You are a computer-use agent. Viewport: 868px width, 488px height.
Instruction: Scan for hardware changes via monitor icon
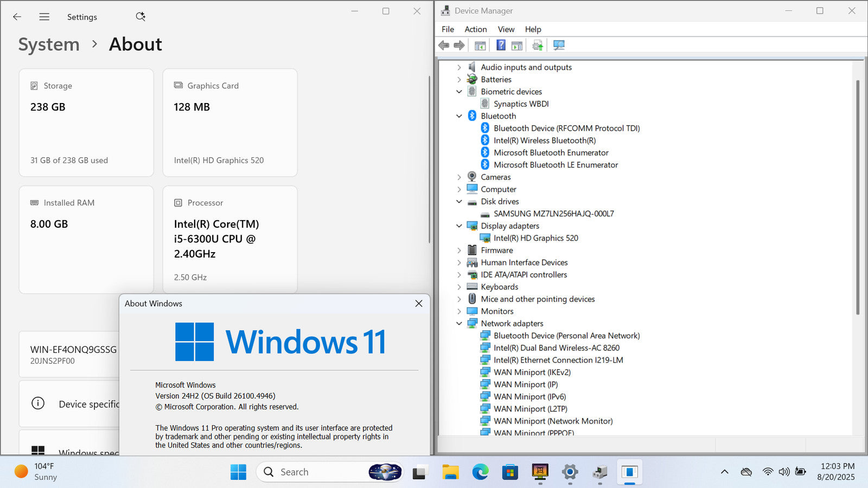coord(559,46)
